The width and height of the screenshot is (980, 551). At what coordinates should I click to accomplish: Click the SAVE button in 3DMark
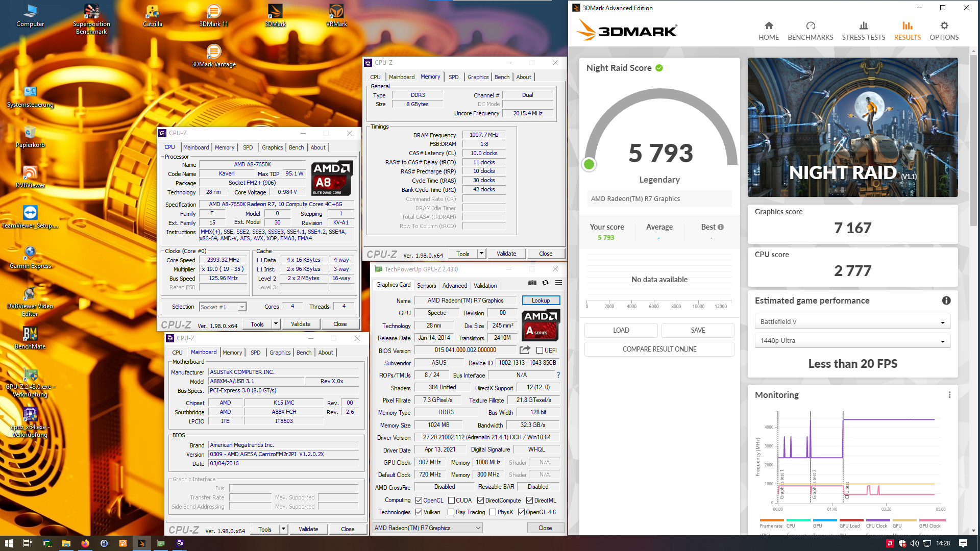click(x=698, y=330)
